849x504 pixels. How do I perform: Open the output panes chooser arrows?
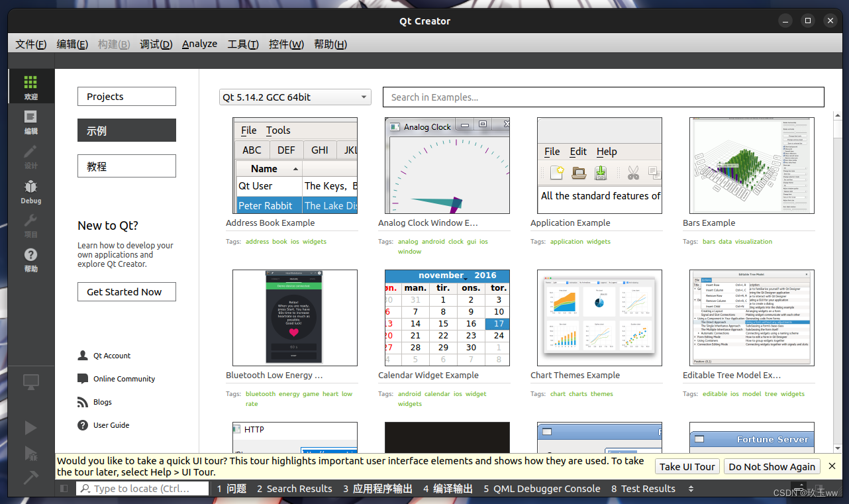[x=691, y=489]
